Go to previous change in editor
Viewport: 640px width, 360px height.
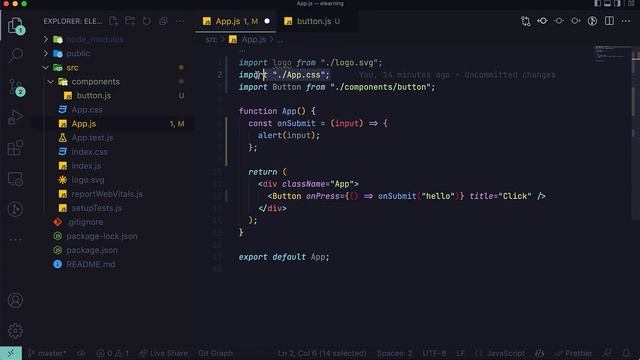pos(542,21)
